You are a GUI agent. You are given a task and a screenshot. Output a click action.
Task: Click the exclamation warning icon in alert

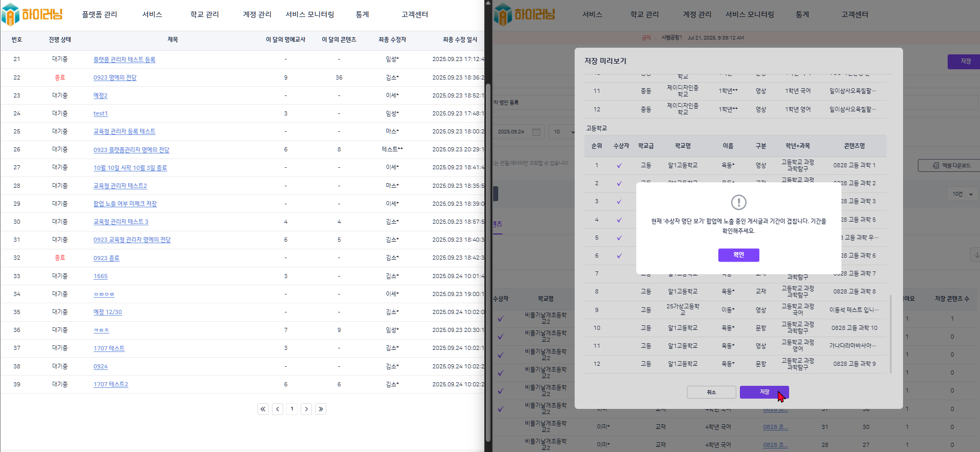tap(738, 202)
